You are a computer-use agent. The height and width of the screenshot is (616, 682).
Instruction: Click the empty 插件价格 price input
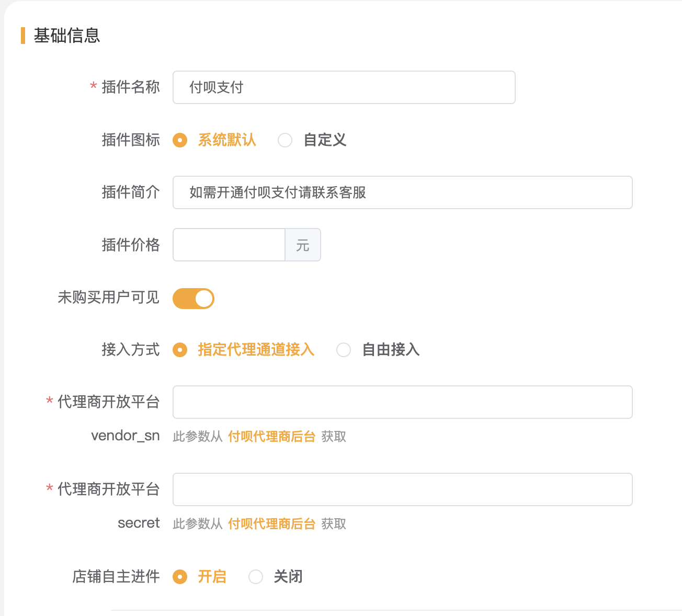click(x=229, y=245)
